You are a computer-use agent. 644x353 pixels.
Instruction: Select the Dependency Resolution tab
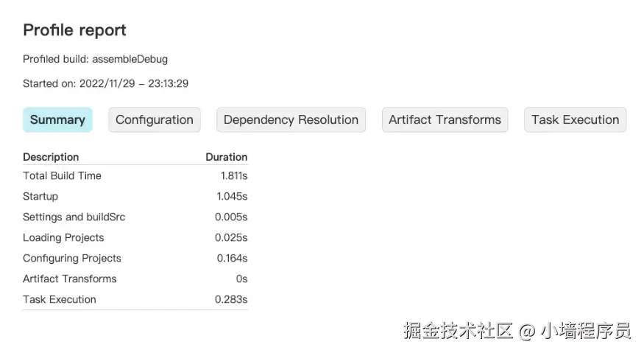291,120
